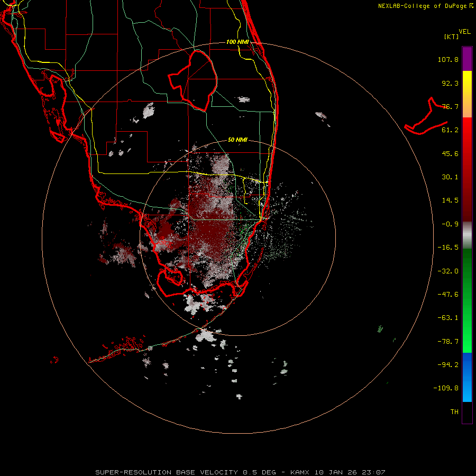Click the yellow segment of the velocity color bar
The image size is (476, 476).
click(x=467, y=82)
